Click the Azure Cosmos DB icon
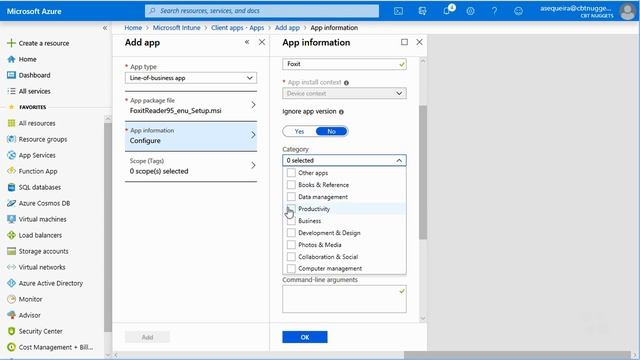640x360 pixels. point(11,203)
